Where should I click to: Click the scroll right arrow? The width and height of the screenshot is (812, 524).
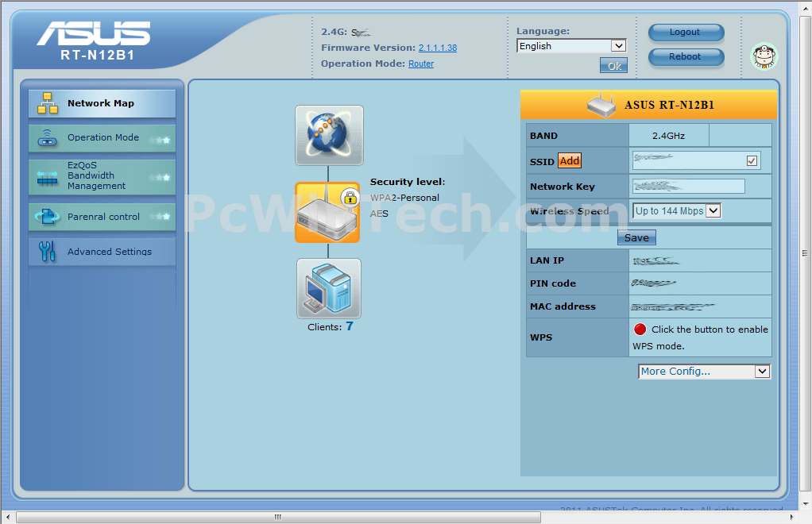click(791, 517)
